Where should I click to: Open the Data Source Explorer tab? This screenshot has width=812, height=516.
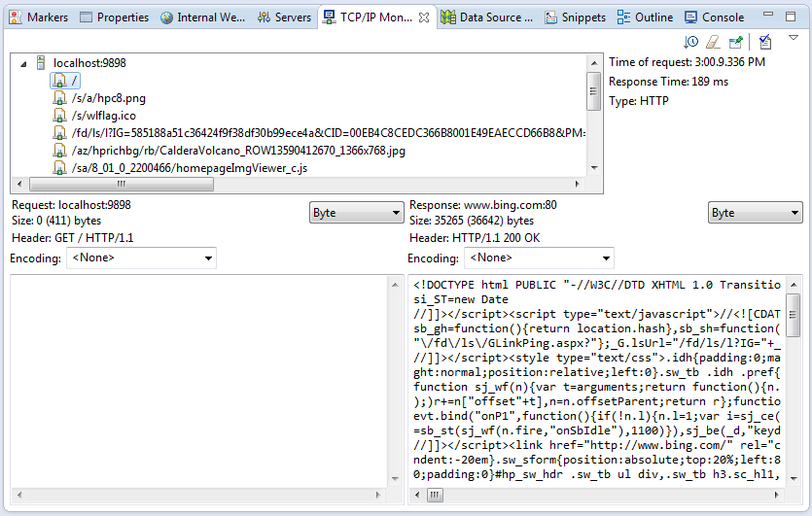click(486, 17)
